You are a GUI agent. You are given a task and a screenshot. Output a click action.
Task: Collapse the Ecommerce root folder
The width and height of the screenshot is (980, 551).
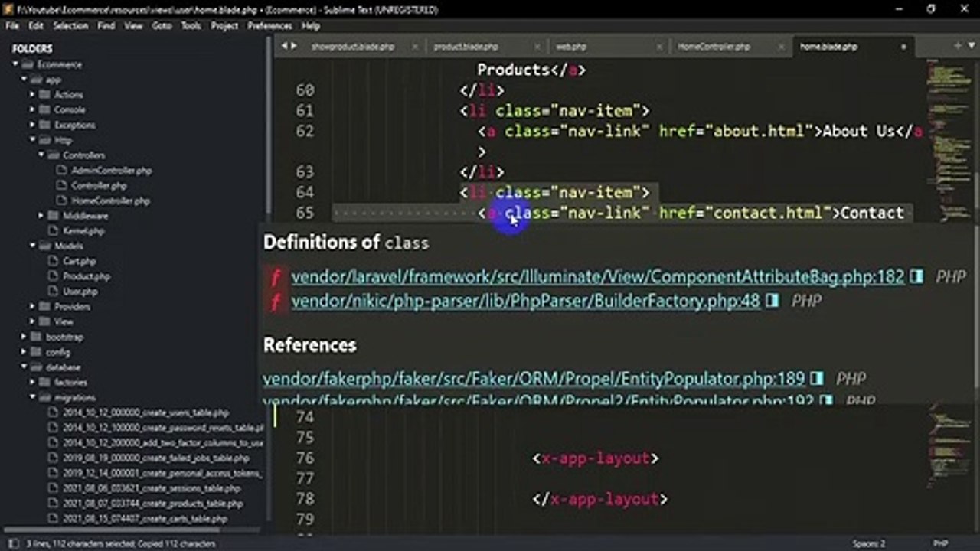tap(15, 64)
